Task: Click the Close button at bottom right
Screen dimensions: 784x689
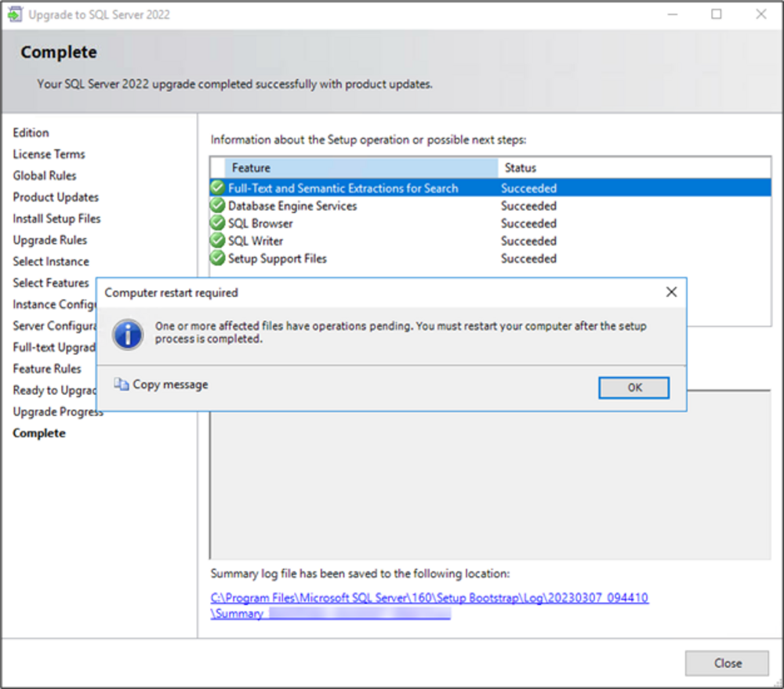Action: pyautogui.click(x=727, y=663)
